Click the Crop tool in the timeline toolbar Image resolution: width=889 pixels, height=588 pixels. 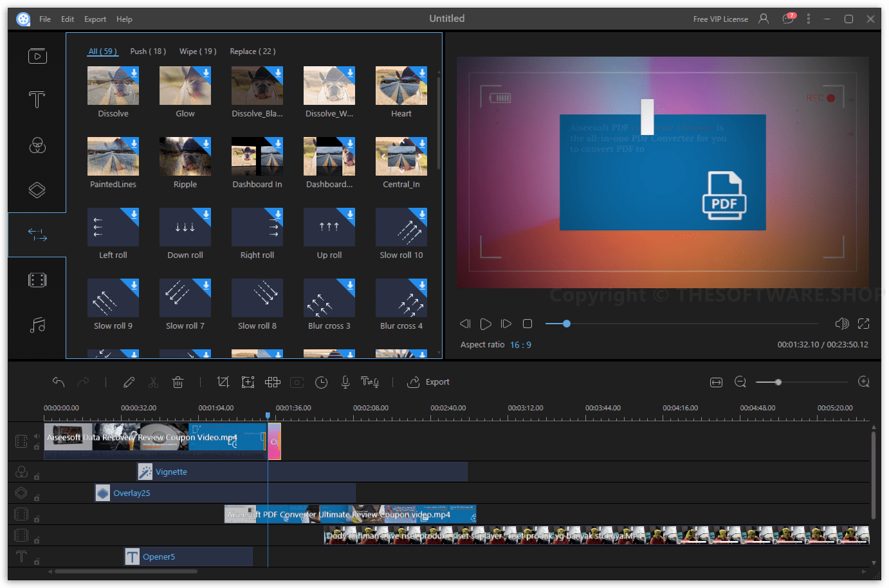pyautogui.click(x=223, y=382)
